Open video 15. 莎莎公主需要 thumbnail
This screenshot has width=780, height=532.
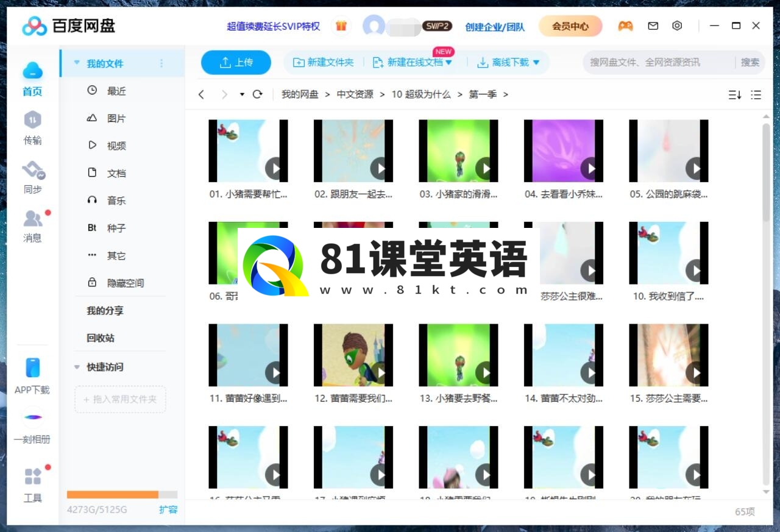pos(668,355)
